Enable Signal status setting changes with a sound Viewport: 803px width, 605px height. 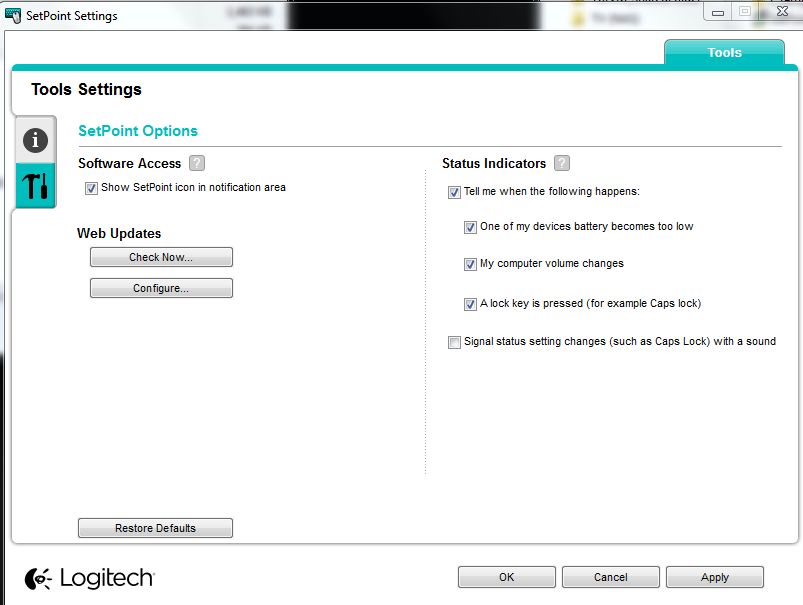[x=454, y=342]
